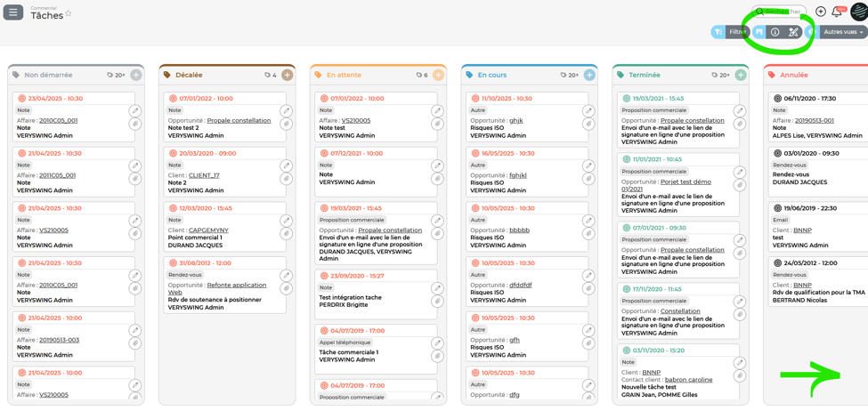Open attachments of Tâche commerciale 1 card
The width and height of the screenshot is (868, 411).
click(x=437, y=356)
